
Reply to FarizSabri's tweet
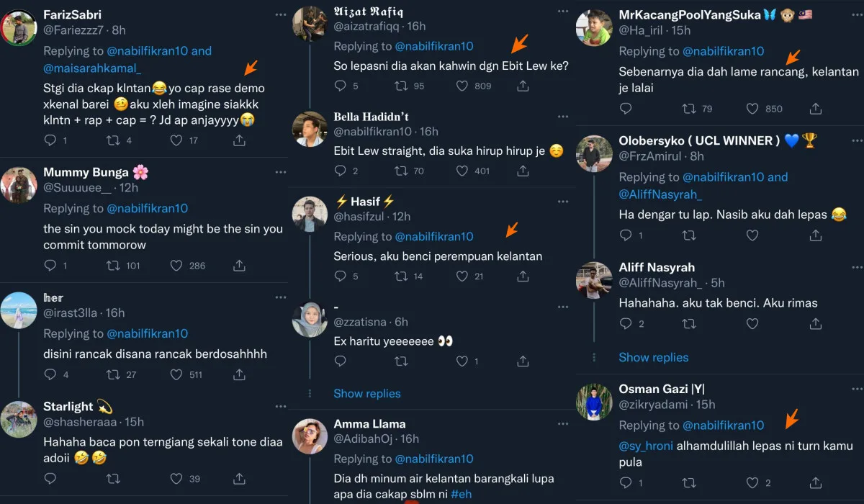coord(50,141)
